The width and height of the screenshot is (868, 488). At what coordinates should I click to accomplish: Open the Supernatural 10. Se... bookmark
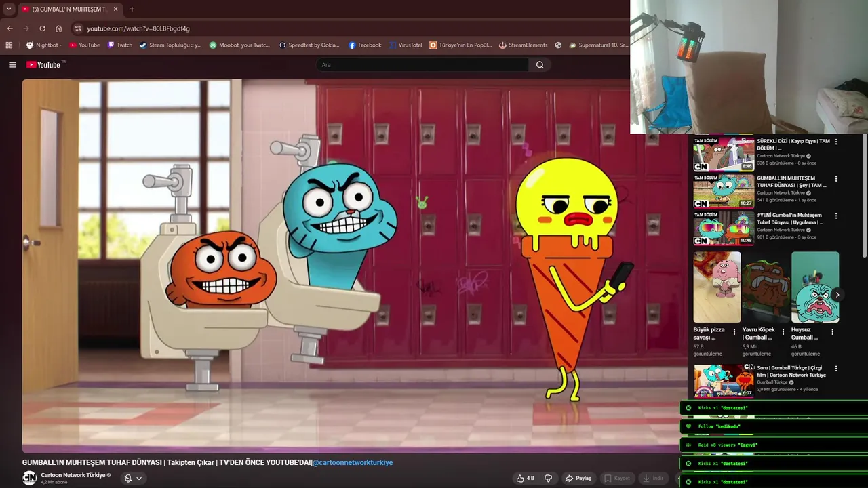coord(599,45)
